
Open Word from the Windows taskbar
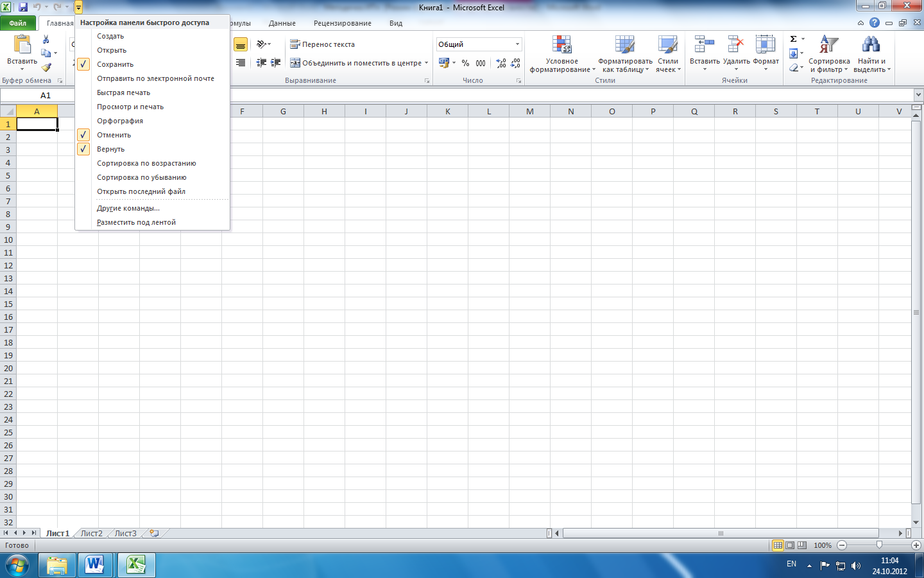click(95, 565)
